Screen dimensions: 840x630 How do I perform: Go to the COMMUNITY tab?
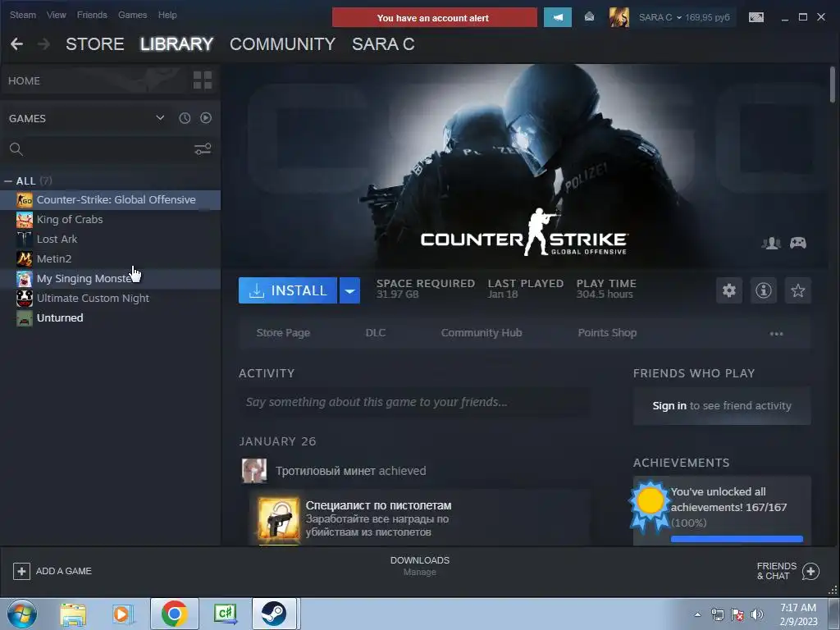pos(282,44)
